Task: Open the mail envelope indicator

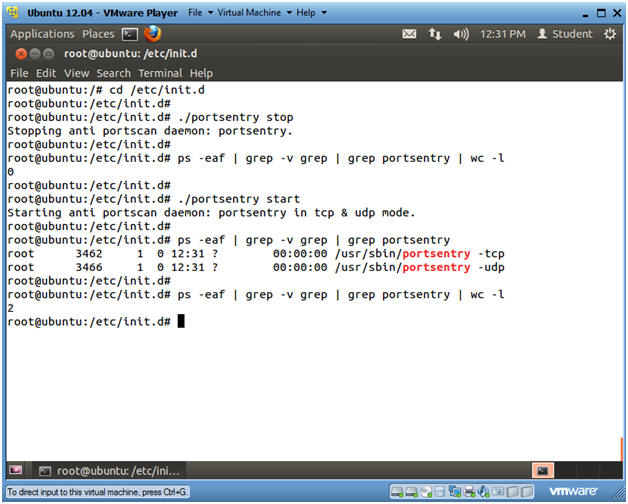Action: point(409,34)
